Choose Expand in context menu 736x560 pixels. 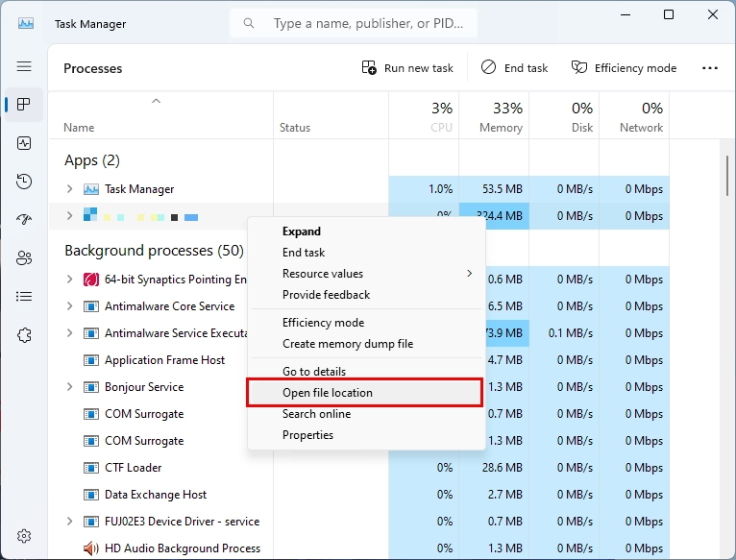(x=366, y=231)
